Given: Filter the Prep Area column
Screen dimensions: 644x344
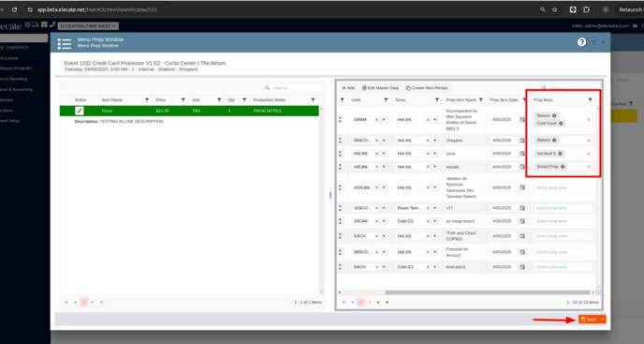Looking at the screenshot, I should pyautogui.click(x=591, y=100).
